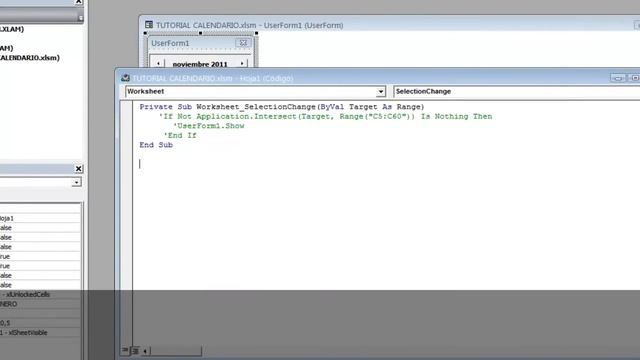
Task: Click the commented If Not Application.Intersect line
Action: [325, 116]
